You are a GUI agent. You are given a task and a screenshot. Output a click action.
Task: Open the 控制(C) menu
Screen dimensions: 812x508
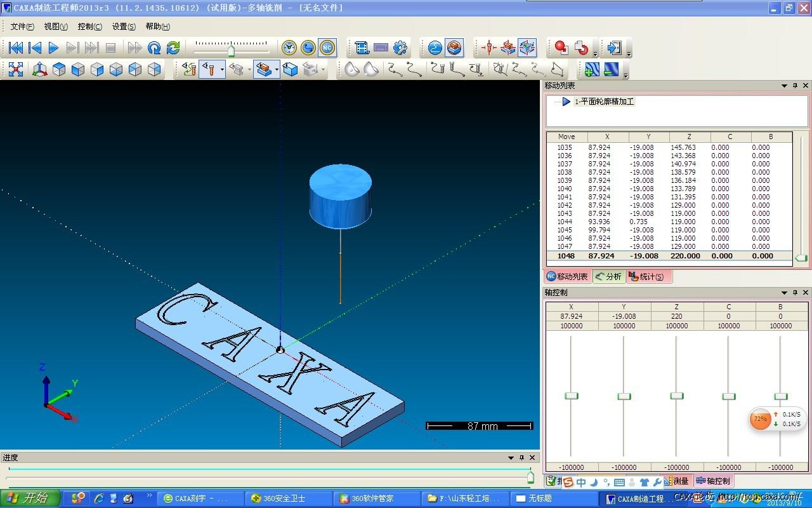(89, 27)
